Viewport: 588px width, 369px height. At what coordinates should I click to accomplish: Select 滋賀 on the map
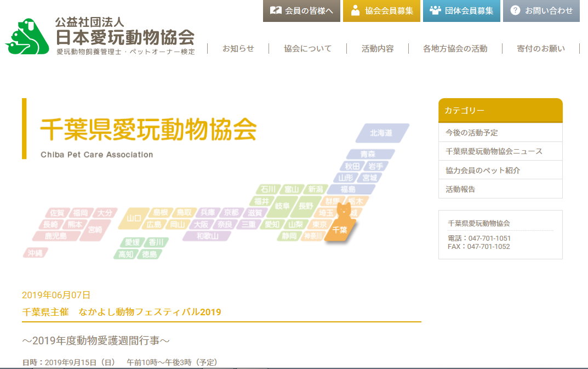point(255,213)
